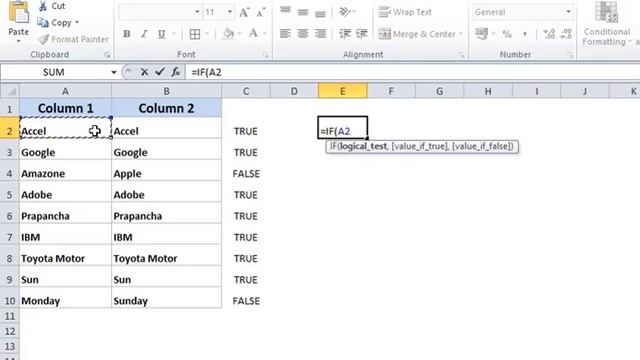Decrease indent icon
This screenshot has height=360, width=640.
[x=345, y=33]
